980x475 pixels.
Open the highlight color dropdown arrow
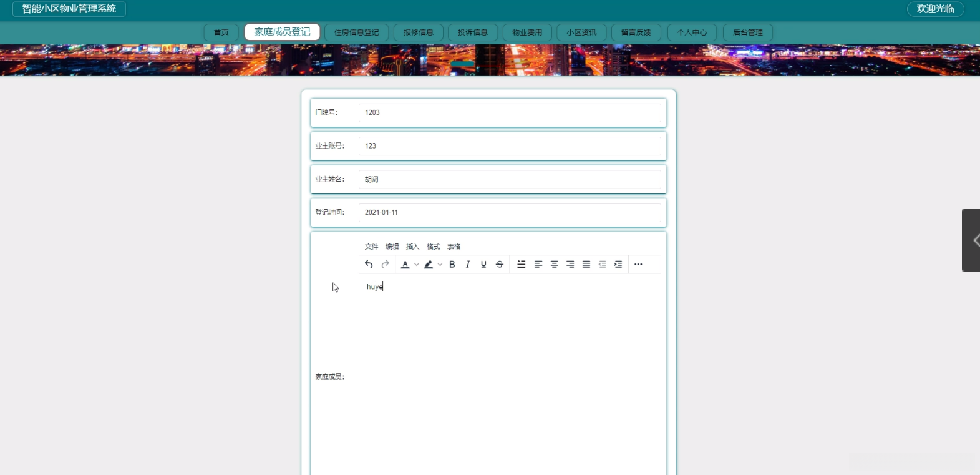point(440,264)
